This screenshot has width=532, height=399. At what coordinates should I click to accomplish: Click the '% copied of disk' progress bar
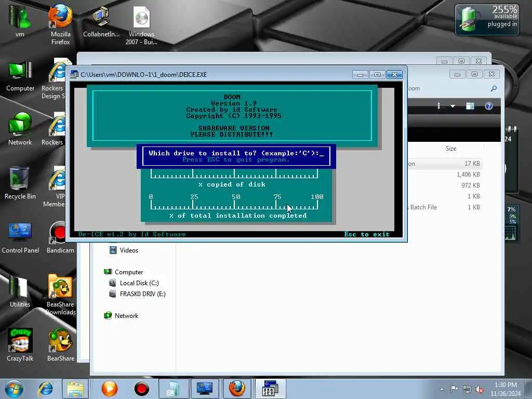(x=234, y=174)
